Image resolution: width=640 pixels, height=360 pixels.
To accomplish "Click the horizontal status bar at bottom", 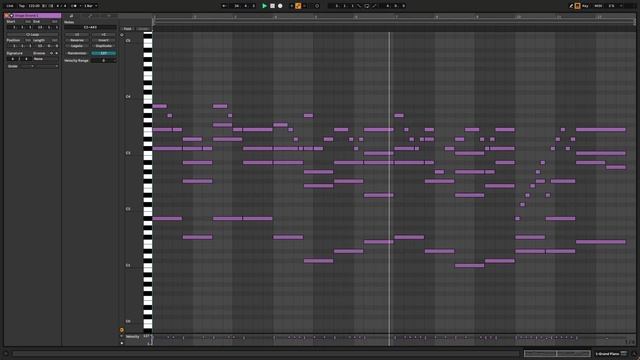I will tap(265, 353).
